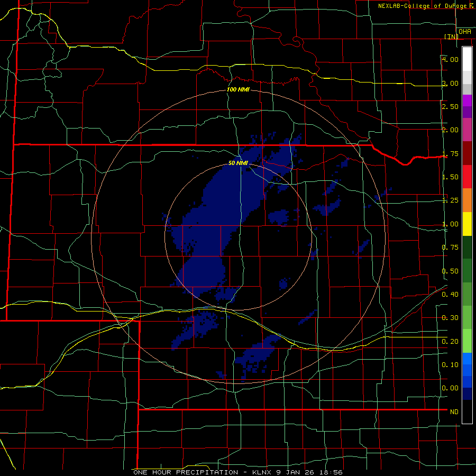Pick the yellow legend swatch at 1.00

point(467,224)
